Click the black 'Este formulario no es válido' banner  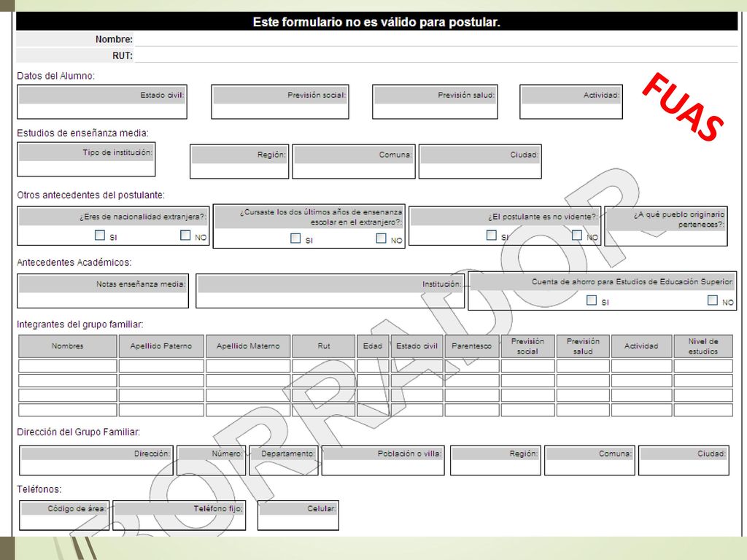pyautogui.click(x=377, y=21)
